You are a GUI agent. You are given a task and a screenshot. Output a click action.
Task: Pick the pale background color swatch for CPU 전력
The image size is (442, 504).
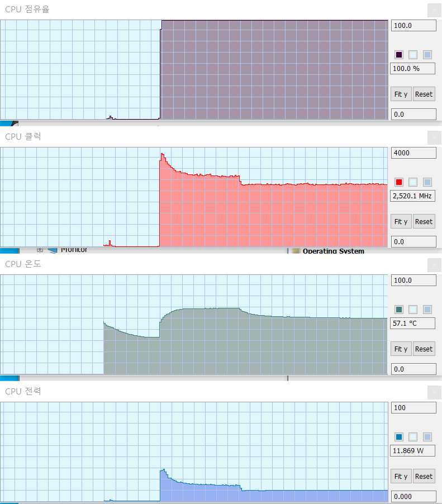(413, 436)
